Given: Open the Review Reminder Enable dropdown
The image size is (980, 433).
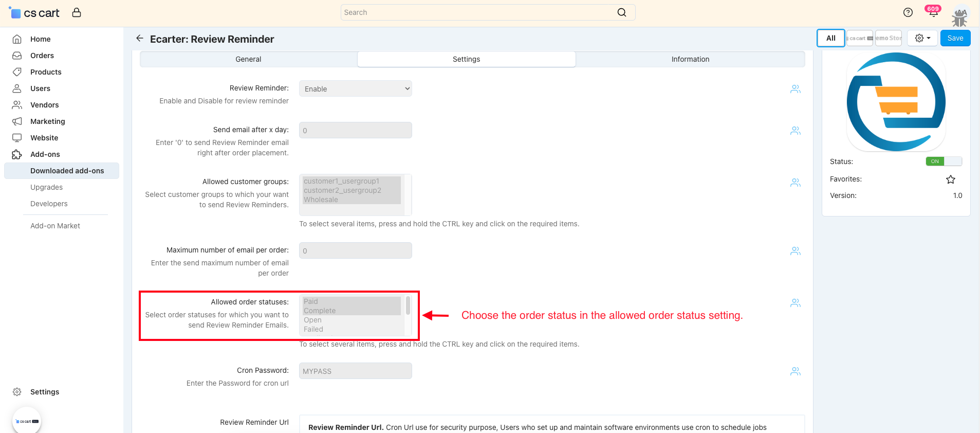Looking at the screenshot, I should pos(355,89).
